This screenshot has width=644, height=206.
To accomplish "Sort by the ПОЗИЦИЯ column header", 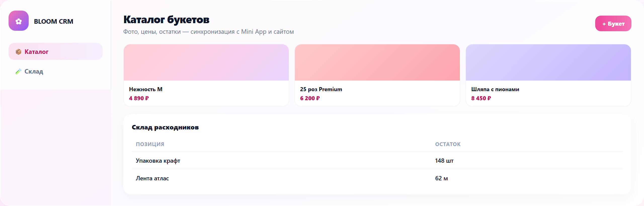I will click(x=150, y=144).
